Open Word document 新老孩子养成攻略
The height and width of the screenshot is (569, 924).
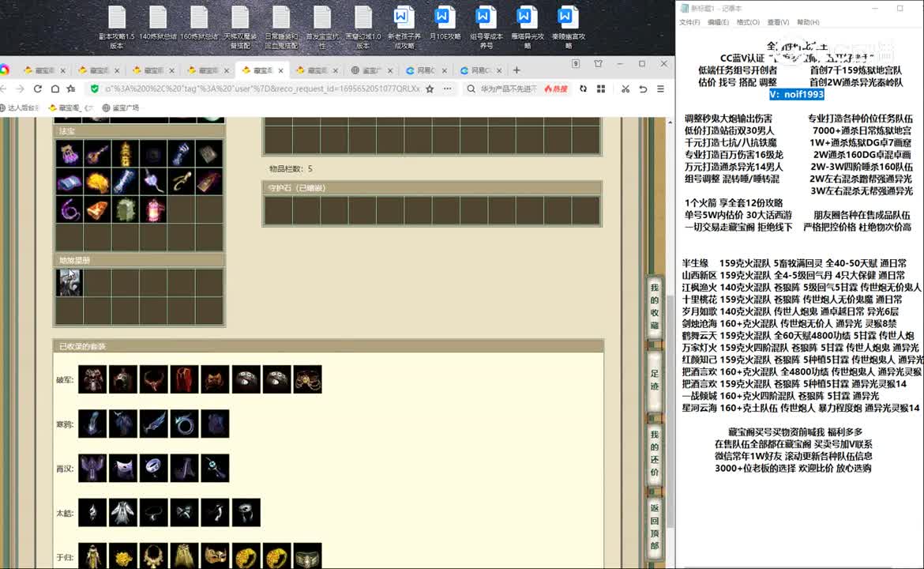[404, 26]
